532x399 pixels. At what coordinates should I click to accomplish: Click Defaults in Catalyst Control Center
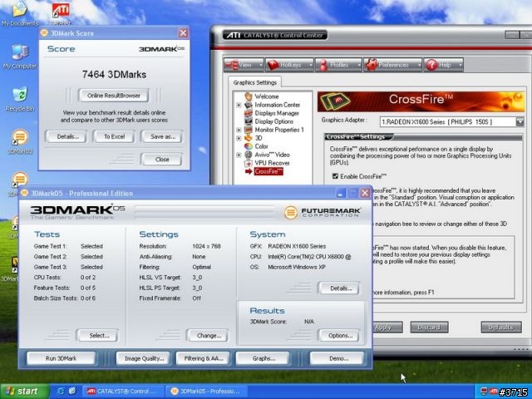(500, 328)
